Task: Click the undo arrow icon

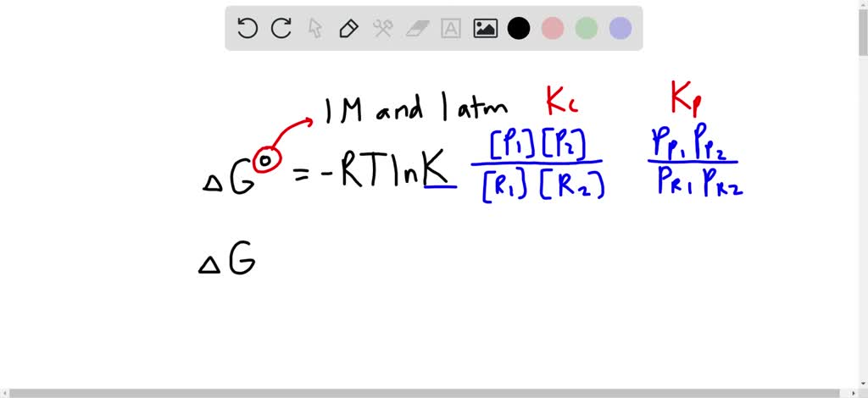Action: coord(248,28)
